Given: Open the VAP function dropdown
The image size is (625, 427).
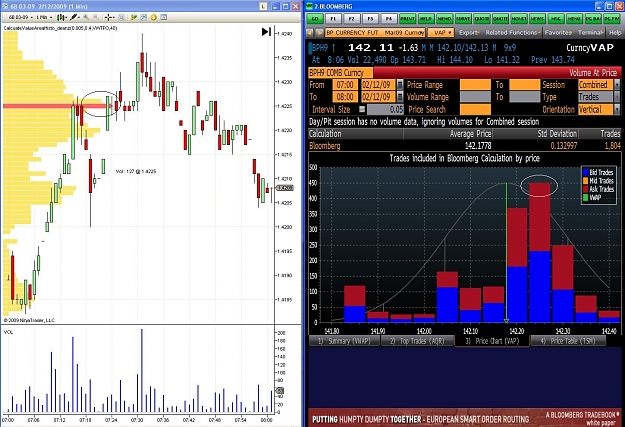Looking at the screenshot, I should click(442, 33).
